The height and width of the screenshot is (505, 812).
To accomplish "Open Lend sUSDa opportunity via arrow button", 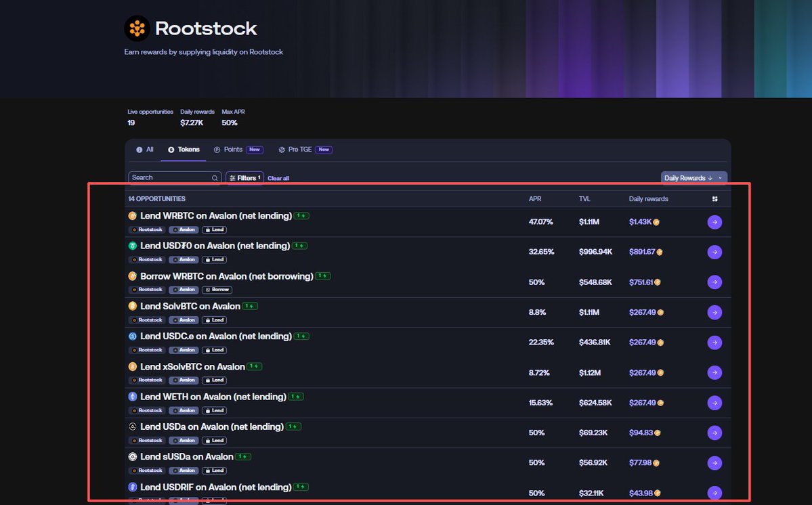I will click(714, 463).
